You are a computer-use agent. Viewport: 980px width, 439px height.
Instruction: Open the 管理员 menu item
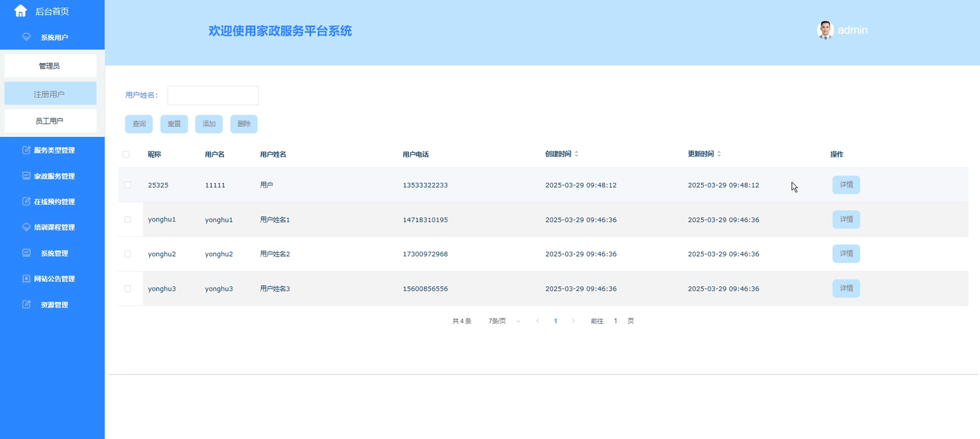pos(50,65)
